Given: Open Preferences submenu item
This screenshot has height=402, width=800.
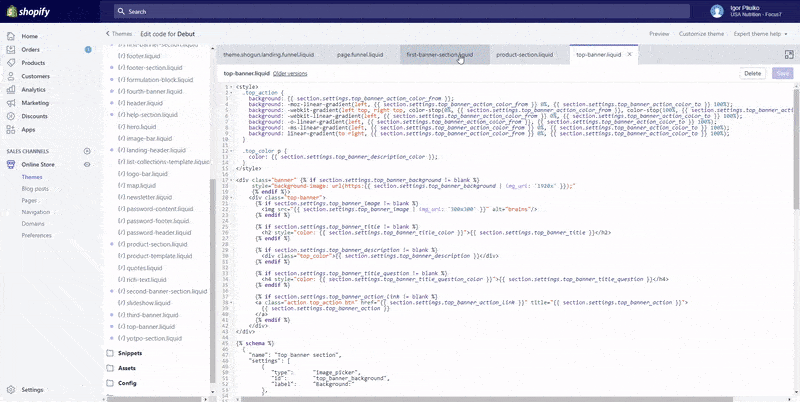Looking at the screenshot, I should (x=36, y=235).
